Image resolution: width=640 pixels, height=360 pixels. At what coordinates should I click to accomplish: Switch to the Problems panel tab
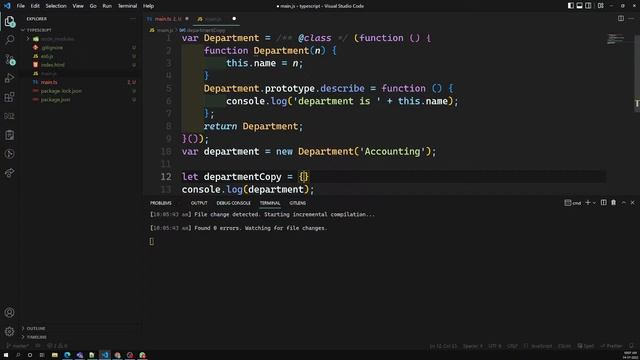[161, 203]
